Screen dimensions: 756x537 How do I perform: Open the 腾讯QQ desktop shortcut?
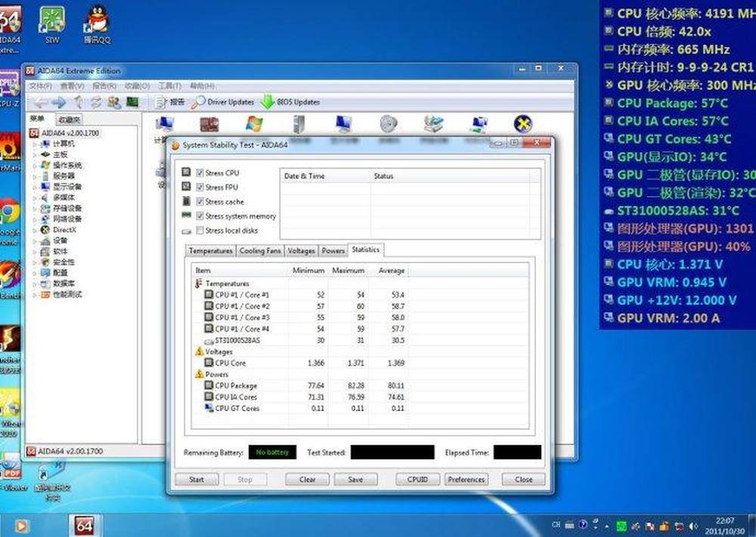[x=97, y=24]
